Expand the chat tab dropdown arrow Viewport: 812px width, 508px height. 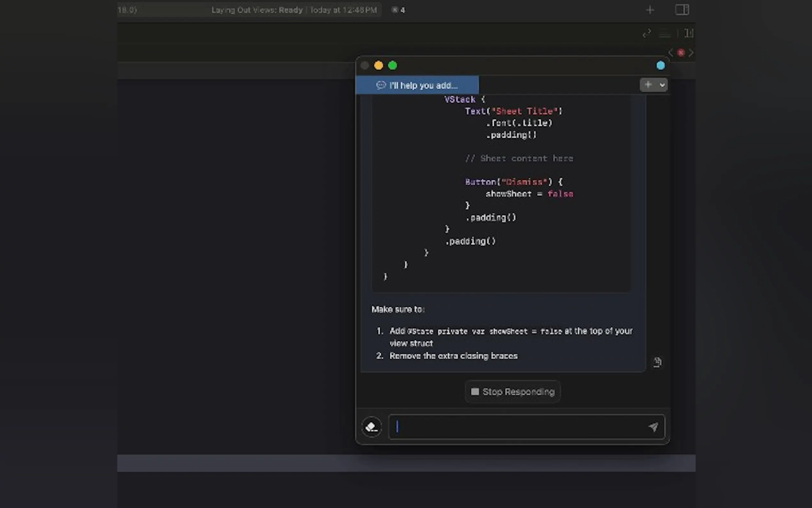[x=662, y=85]
